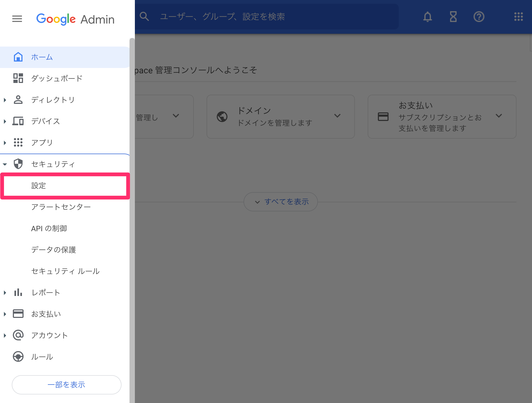Image resolution: width=532 pixels, height=403 pixels.
Task: Expand the アカウント tree arrow
Action: [x=5, y=335]
